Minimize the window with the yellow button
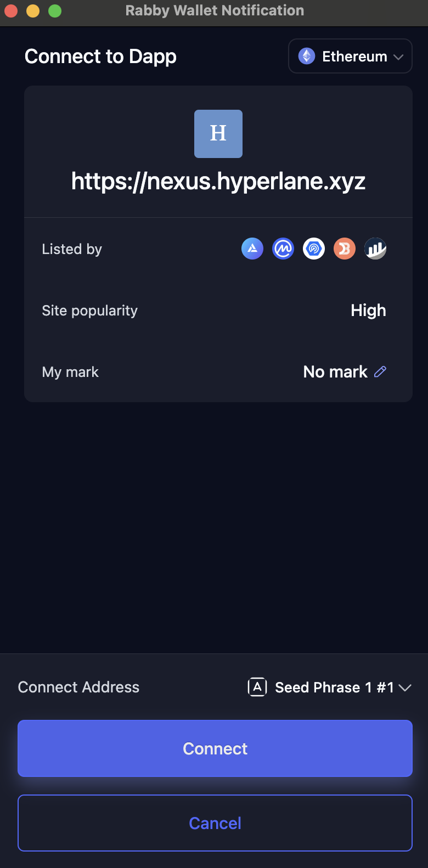428x868 pixels. pyautogui.click(x=33, y=10)
